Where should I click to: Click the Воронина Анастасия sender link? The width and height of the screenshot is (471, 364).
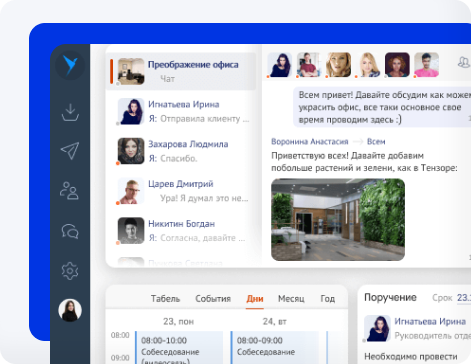(310, 142)
